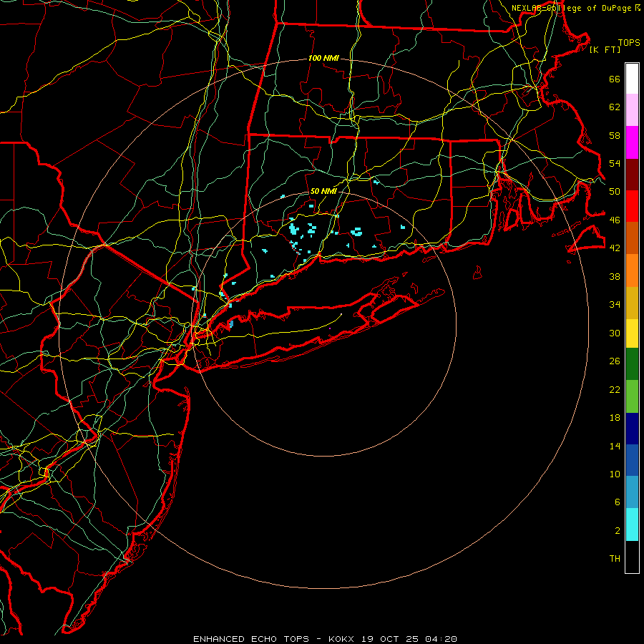Screen dimensions: 644x644
Task: Click the bright yellow legend swatch
Action: coord(632,333)
